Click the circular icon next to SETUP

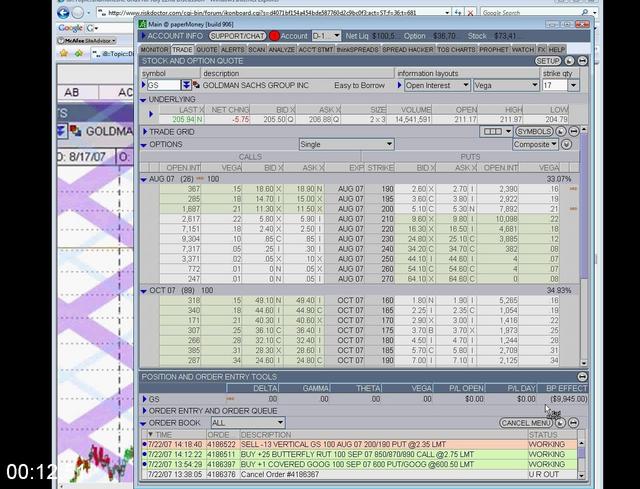pos(569,61)
